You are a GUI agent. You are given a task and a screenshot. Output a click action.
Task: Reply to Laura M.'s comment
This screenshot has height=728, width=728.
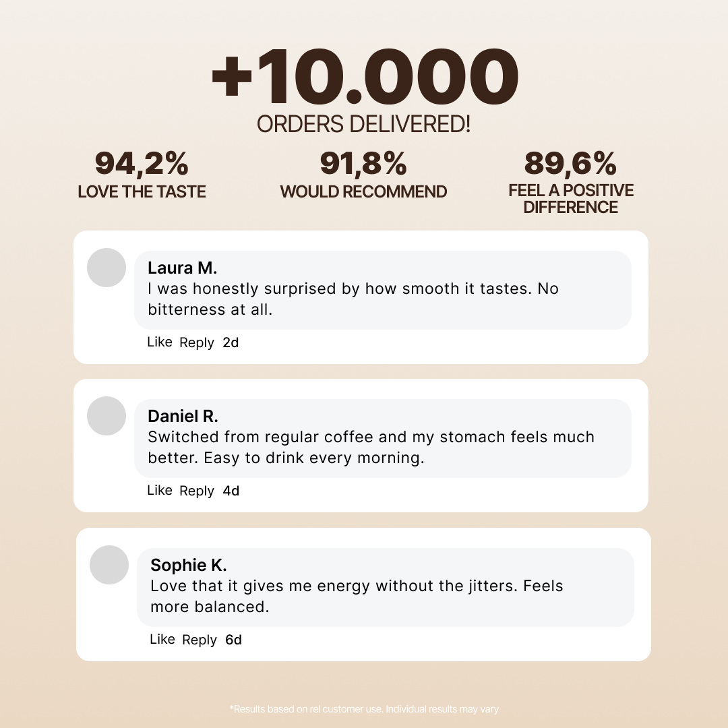pyautogui.click(x=197, y=342)
